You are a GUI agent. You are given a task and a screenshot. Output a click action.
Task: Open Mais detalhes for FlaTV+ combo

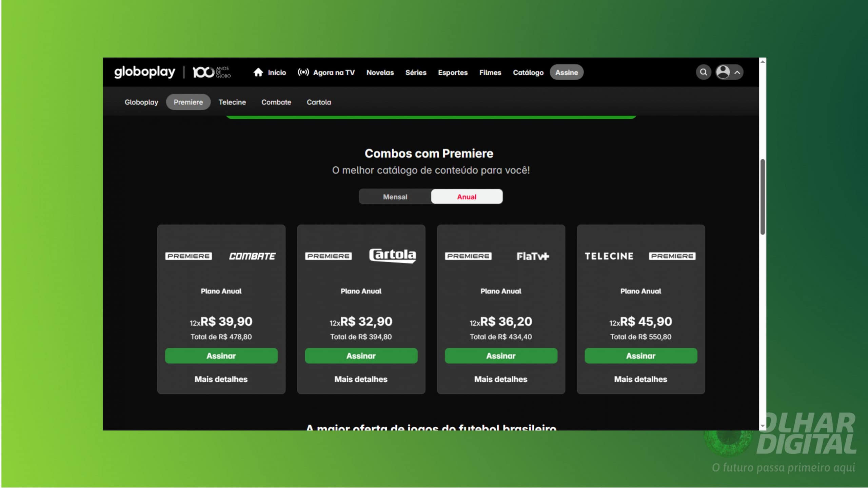click(x=501, y=379)
